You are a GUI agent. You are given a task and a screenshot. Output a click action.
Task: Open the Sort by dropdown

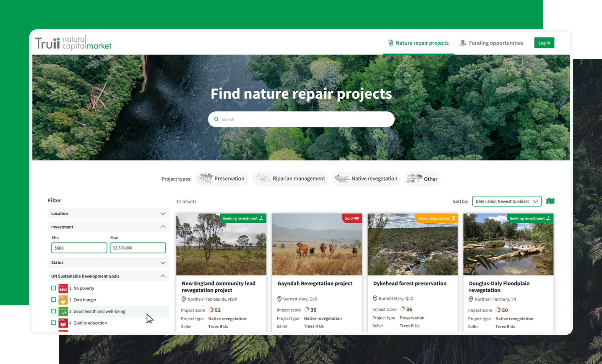coord(507,201)
